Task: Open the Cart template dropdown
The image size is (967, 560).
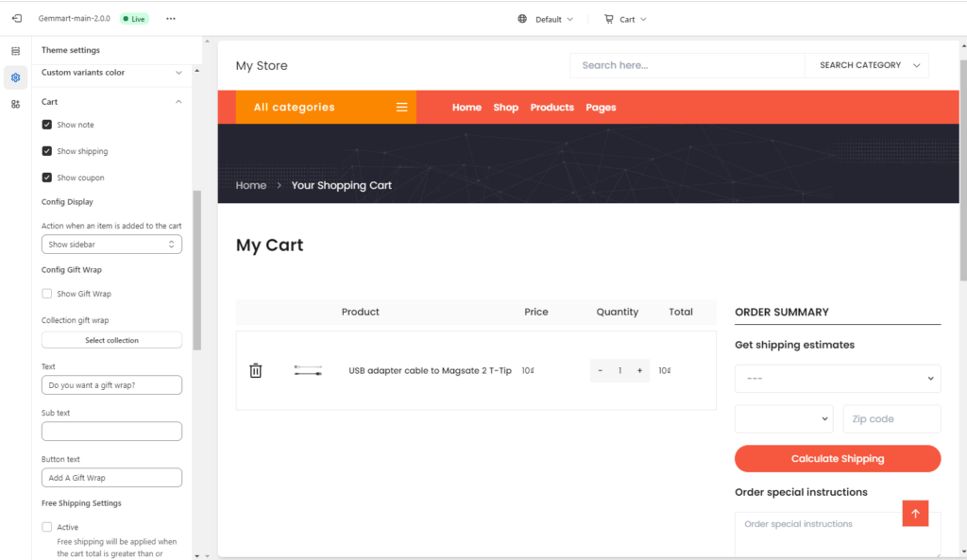Action: tap(633, 19)
